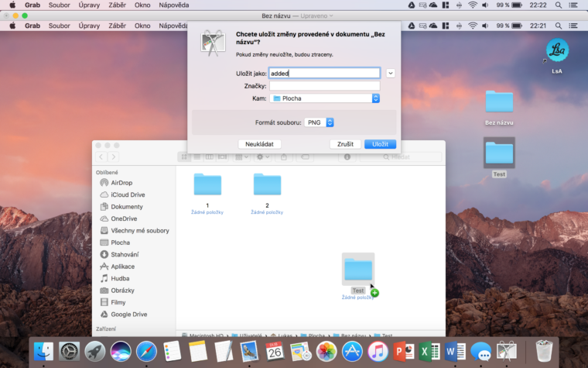588x368 pixels.
Task: Open Nápověda menu in top menu bar
Action: [x=173, y=5]
